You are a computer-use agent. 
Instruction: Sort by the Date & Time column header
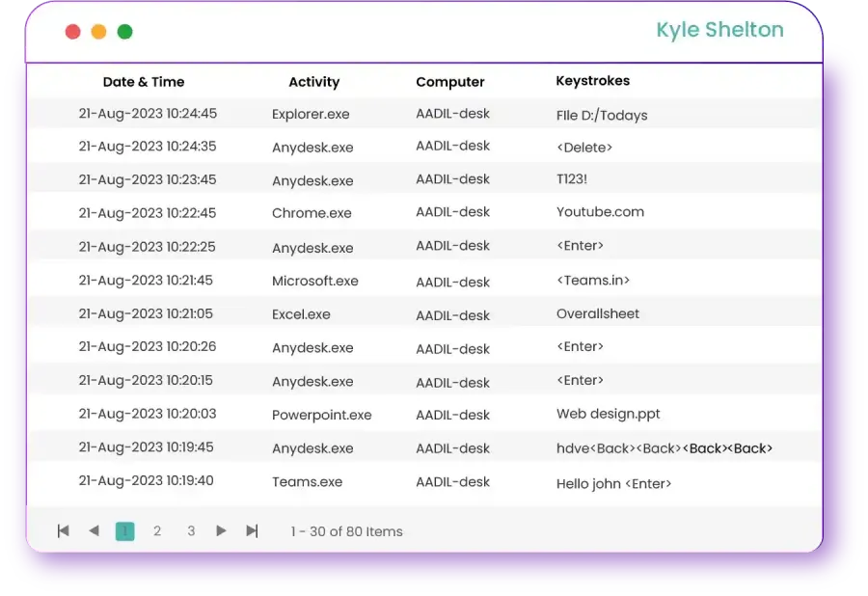point(143,82)
